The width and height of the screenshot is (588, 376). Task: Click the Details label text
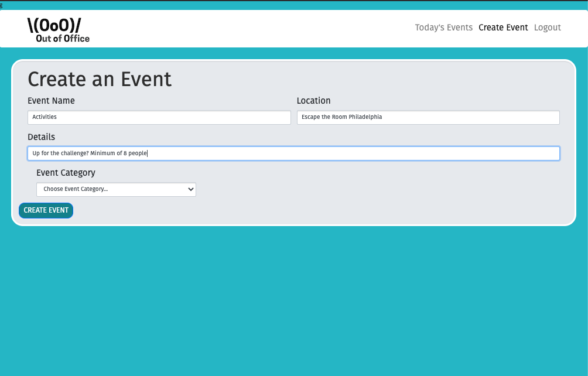(x=41, y=137)
